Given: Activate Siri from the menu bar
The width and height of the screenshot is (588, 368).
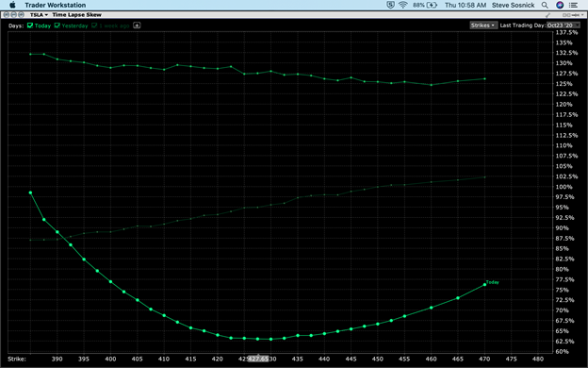Looking at the screenshot, I should (560, 5).
